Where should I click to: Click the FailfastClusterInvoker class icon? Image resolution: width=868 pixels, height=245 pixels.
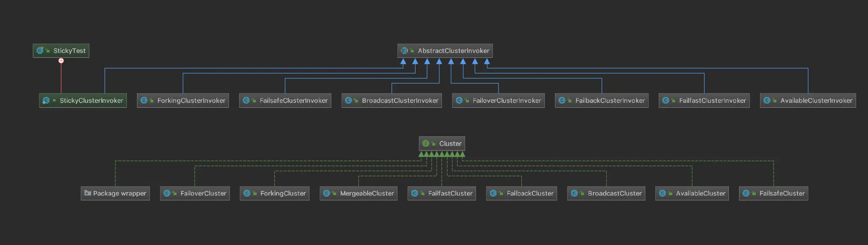[x=665, y=100]
